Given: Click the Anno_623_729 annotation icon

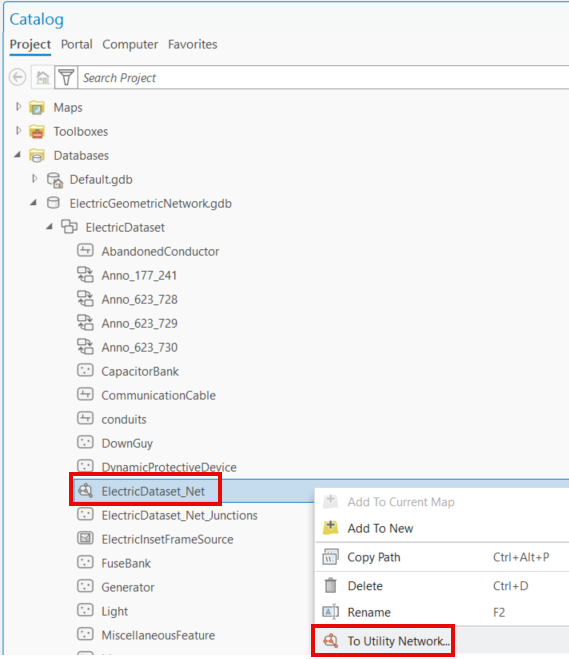Looking at the screenshot, I should [85, 323].
